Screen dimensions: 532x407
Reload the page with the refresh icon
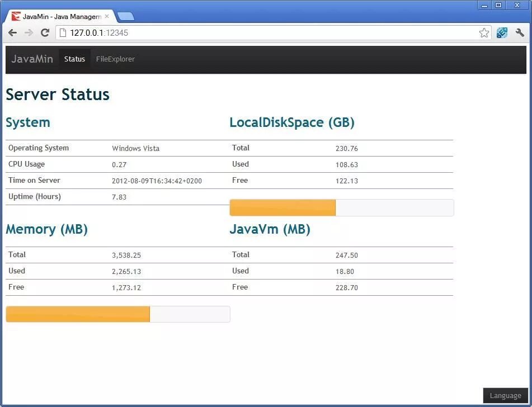click(x=45, y=33)
